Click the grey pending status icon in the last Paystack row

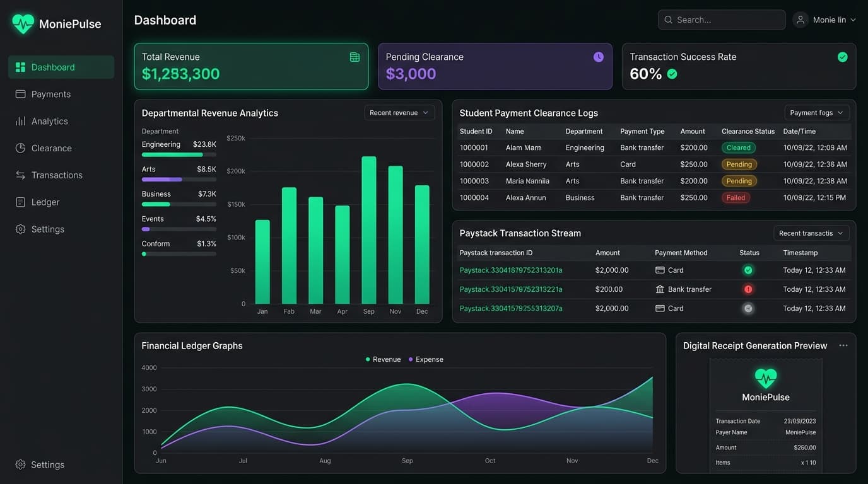click(x=748, y=309)
